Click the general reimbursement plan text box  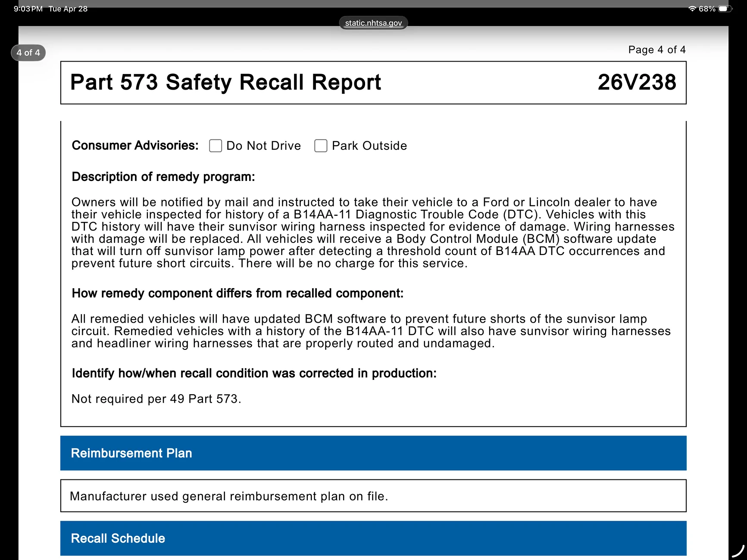[373, 496]
